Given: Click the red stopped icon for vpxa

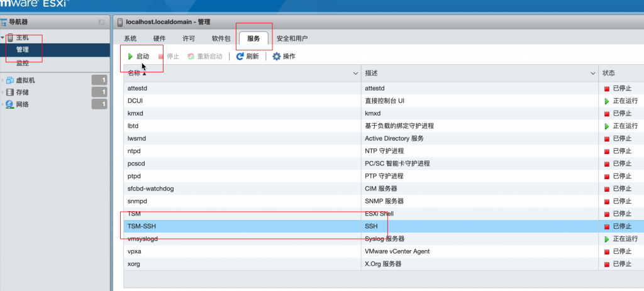Looking at the screenshot, I should 607,251.
